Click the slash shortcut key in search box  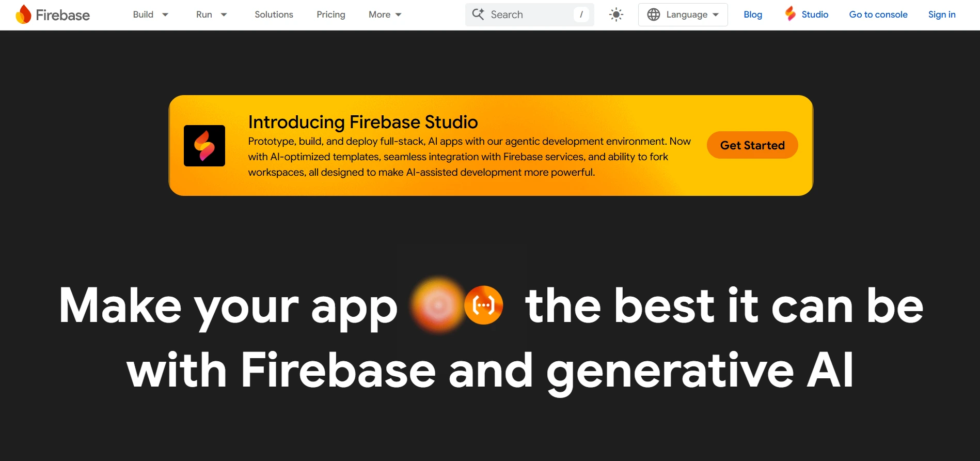581,14
